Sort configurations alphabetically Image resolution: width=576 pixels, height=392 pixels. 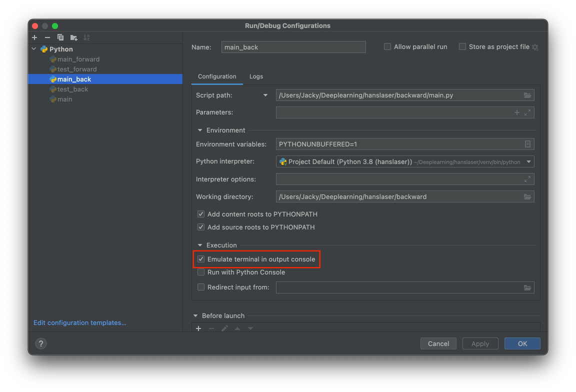click(x=86, y=37)
